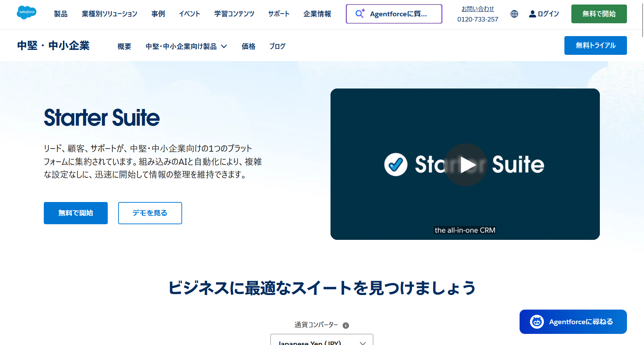Select the 価格 tab
Viewport: 644px width, 345px height.
coord(248,46)
